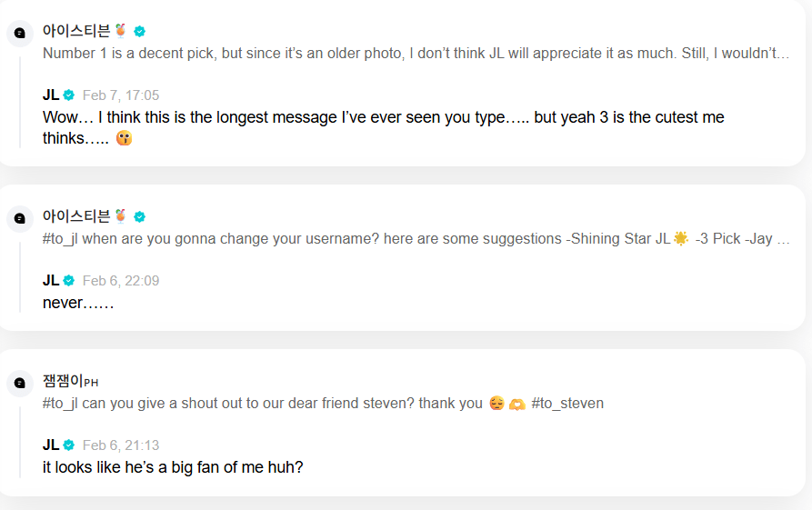This screenshot has width=812, height=510.
Task: Click verified badge beside second 아이스티븐 name
Action: tap(139, 216)
